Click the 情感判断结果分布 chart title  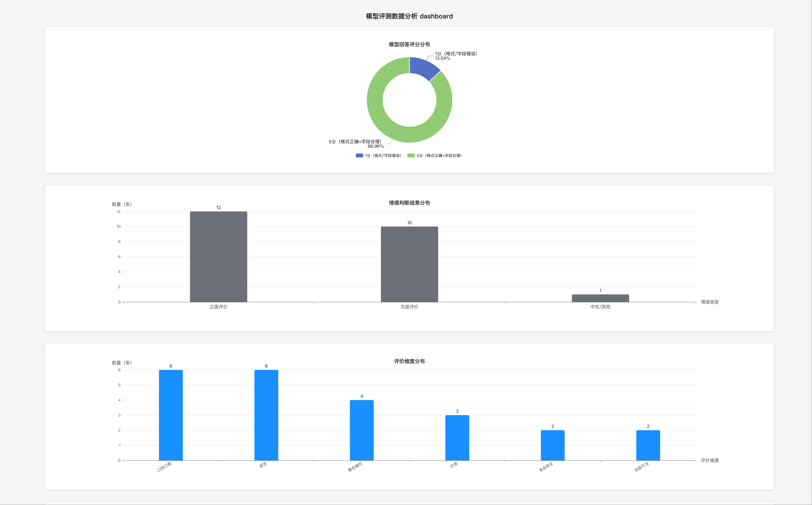pos(409,203)
